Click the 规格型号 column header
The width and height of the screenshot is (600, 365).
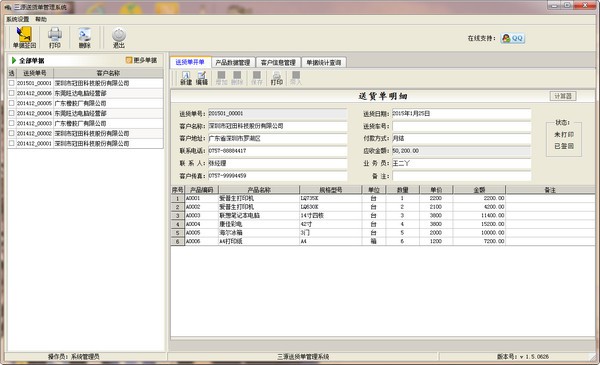[x=331, y=190]
